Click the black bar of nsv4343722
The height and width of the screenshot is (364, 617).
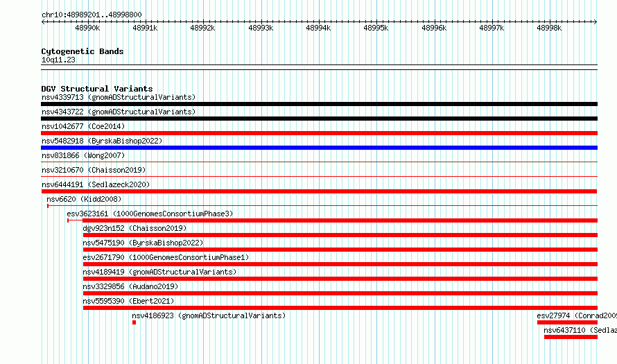point(319,119)
